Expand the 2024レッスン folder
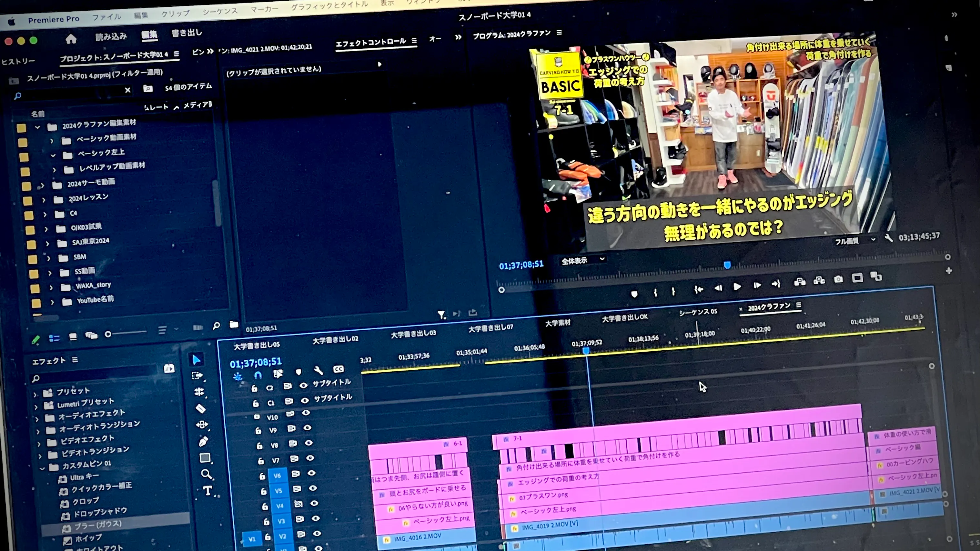This screenshot has height=551, width=980. (44, 200)
